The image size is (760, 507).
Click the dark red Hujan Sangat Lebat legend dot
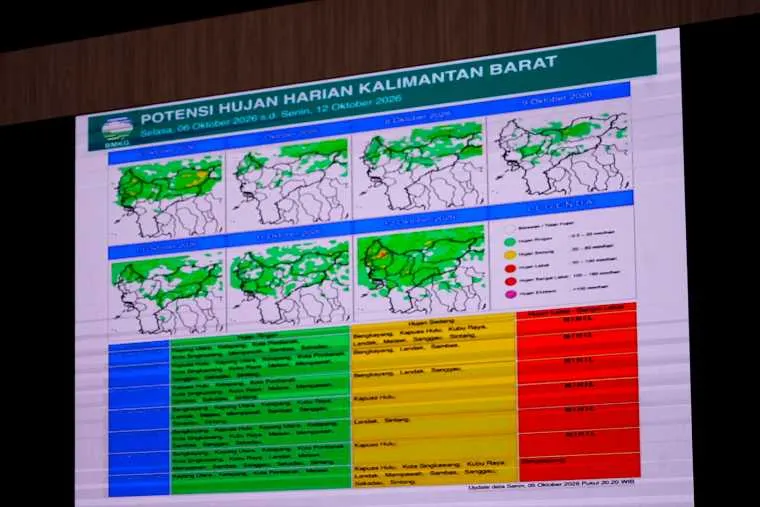point(510,281)
